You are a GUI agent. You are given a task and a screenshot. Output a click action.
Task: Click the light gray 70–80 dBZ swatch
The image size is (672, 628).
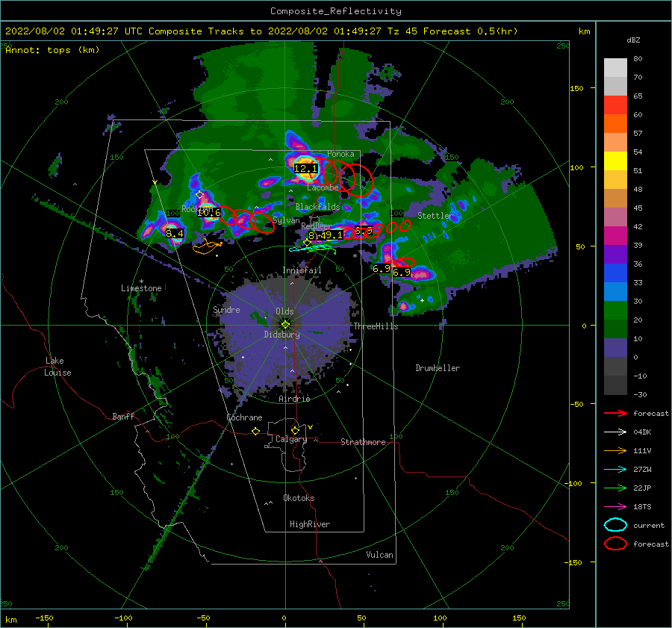(615, 67)
